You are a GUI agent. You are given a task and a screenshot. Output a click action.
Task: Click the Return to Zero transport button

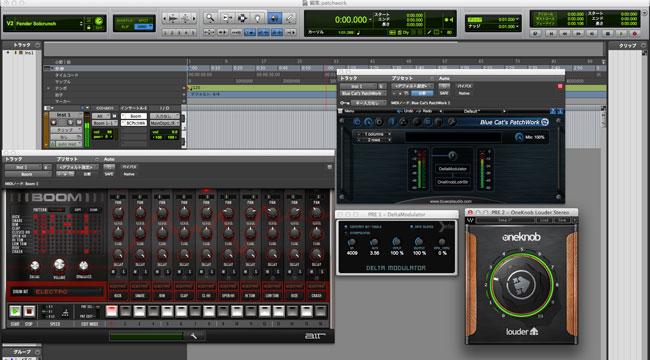tap(551, 34)
